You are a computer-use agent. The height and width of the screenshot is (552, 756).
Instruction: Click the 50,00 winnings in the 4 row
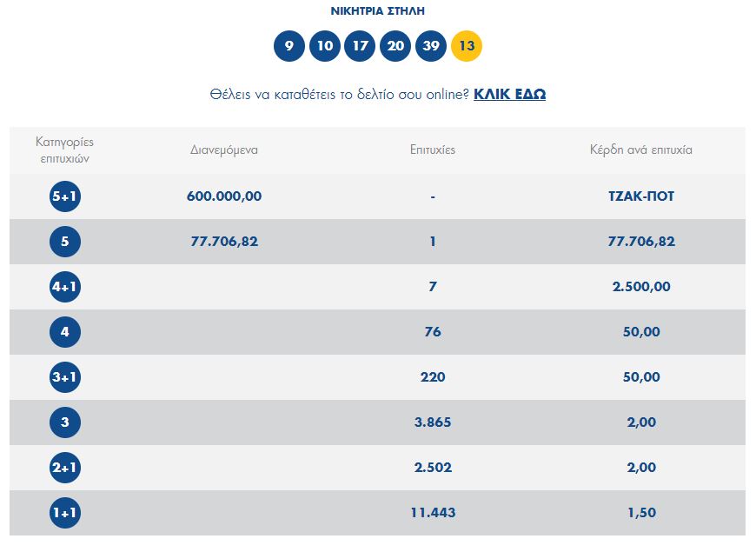click(641, 332)
